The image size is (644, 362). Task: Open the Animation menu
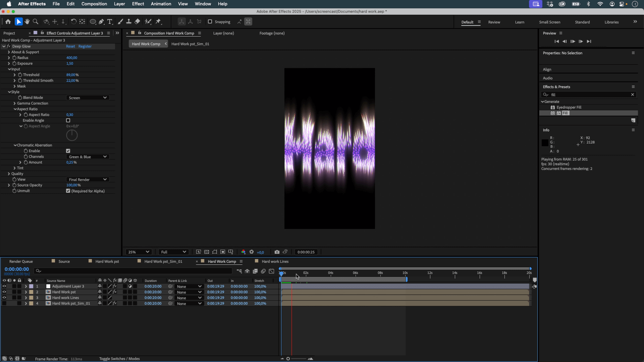pos(161,4)
